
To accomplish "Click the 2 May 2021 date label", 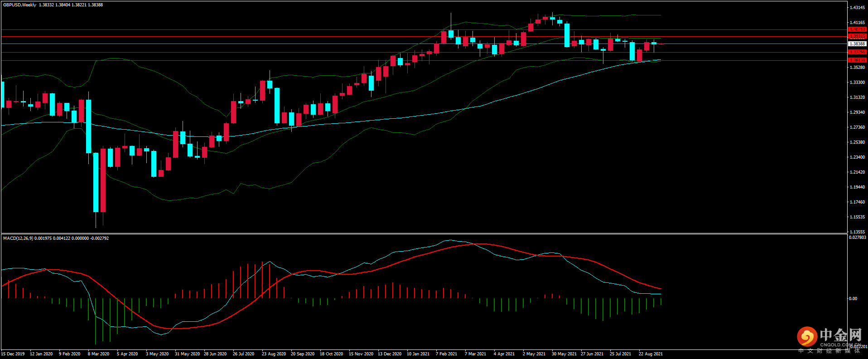I will coord(534,354).
